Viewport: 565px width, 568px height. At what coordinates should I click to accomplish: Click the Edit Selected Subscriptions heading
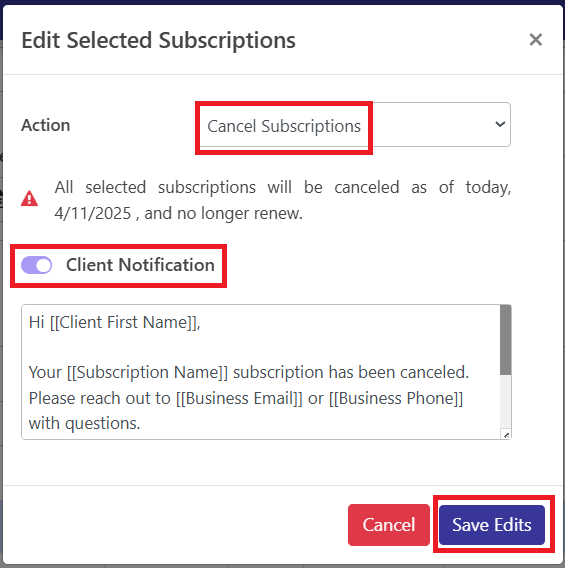coord(159,40)
